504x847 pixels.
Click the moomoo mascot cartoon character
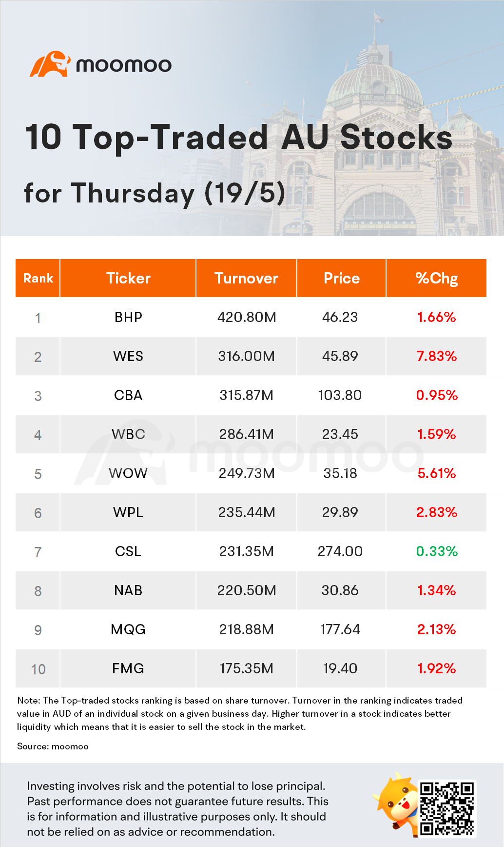(x=396, y=801)
